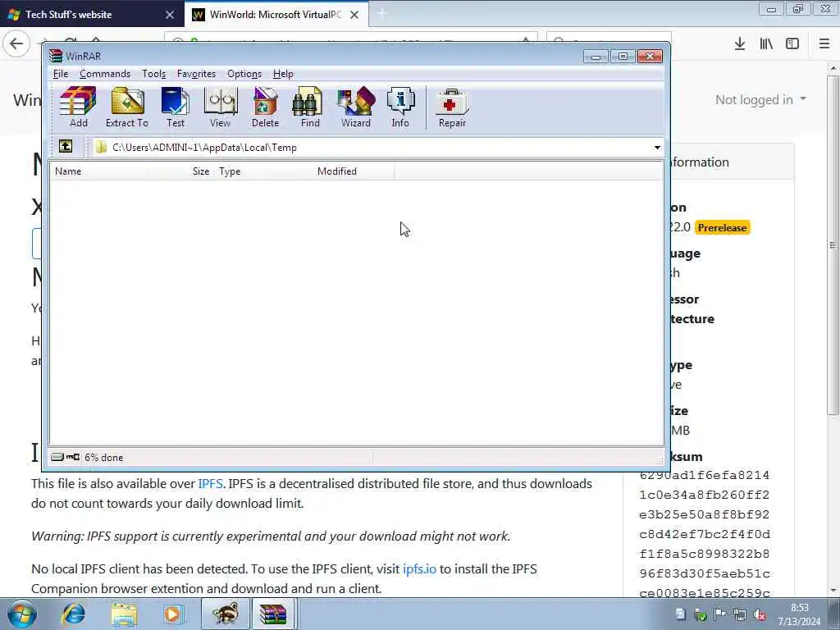Open the Tools menu in WinRAR
840x630 pixels.
click(x=153, y=74)
